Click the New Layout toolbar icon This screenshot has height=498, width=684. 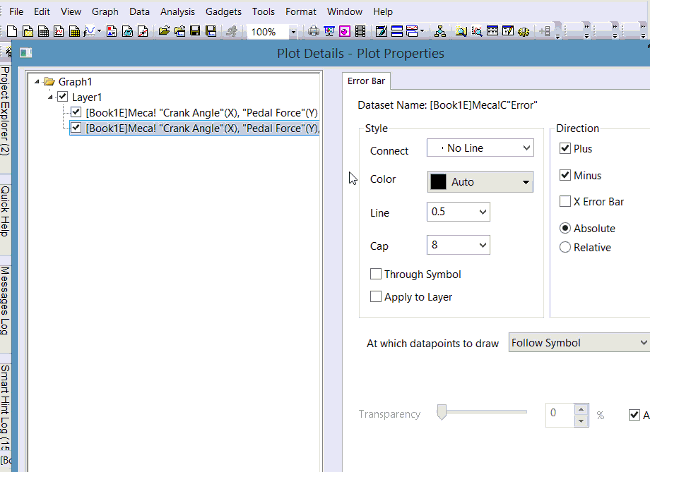(x=112, y=31)
